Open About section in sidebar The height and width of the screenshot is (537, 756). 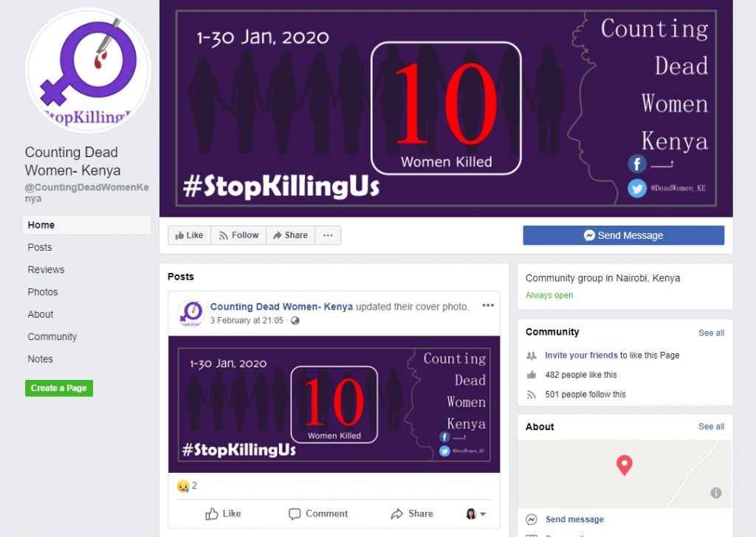click(x=41, y=314)
